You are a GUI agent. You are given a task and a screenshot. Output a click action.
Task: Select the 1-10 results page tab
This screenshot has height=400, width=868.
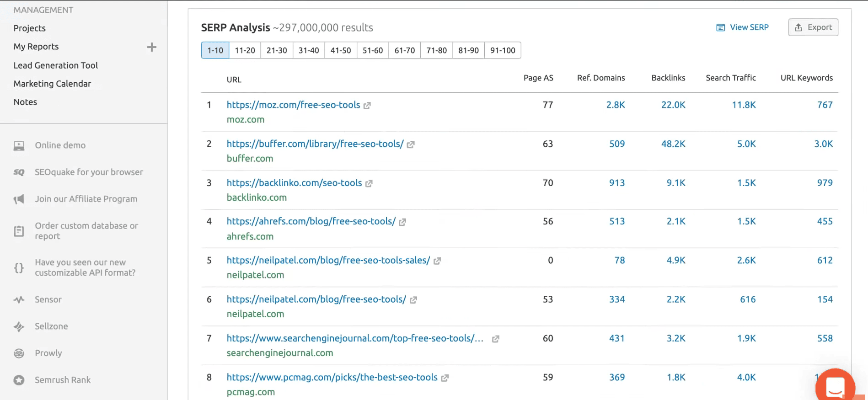[215, 50]
